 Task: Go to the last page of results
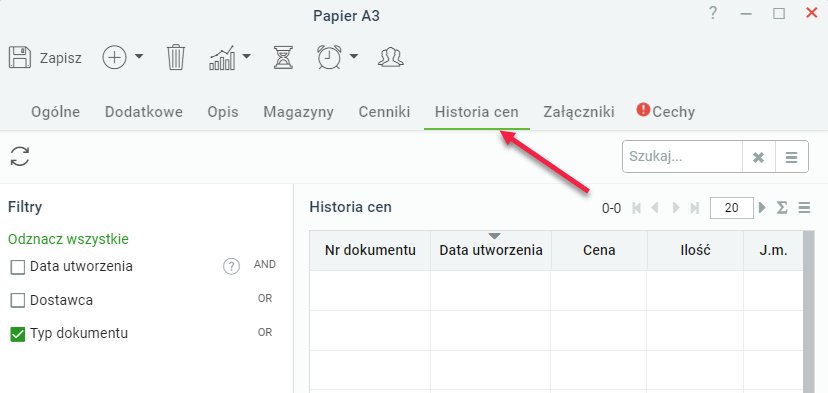pos(695,208)
